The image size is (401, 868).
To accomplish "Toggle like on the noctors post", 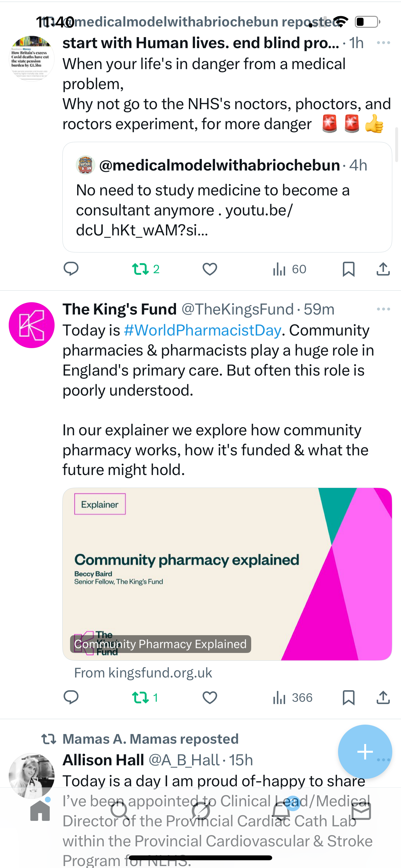I will click(x=210, y=269).
